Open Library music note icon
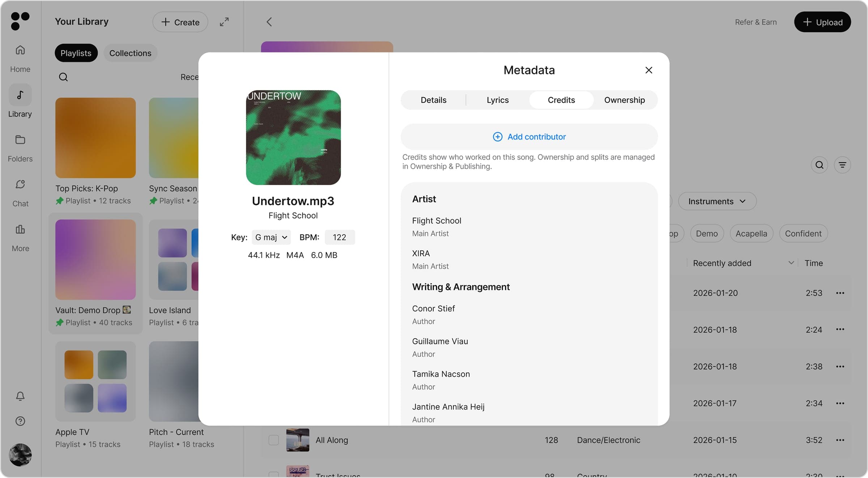 (20, 95)
